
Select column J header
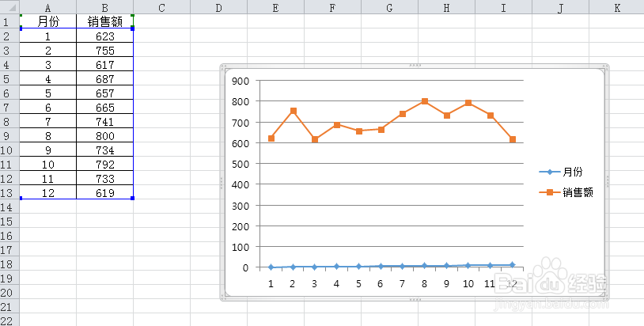click(560, 7)
